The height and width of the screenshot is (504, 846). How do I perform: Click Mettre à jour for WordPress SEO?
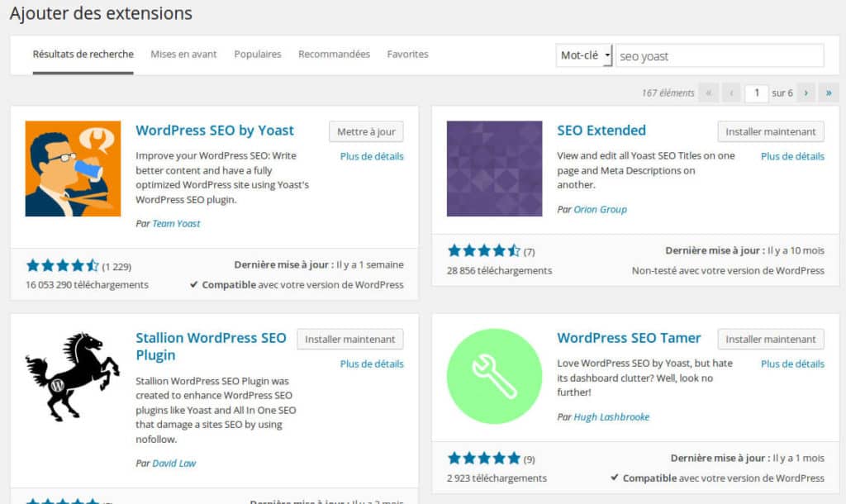366,131
